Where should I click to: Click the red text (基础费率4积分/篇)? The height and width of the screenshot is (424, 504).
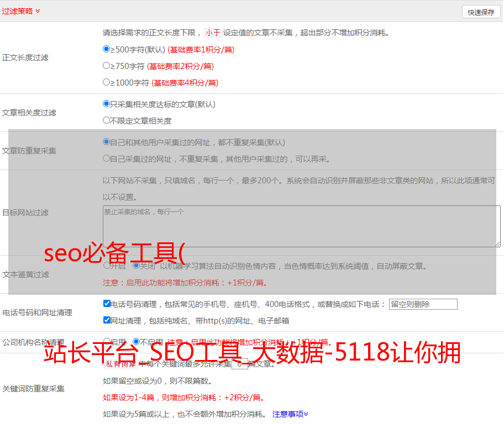[x=185, y=83]
